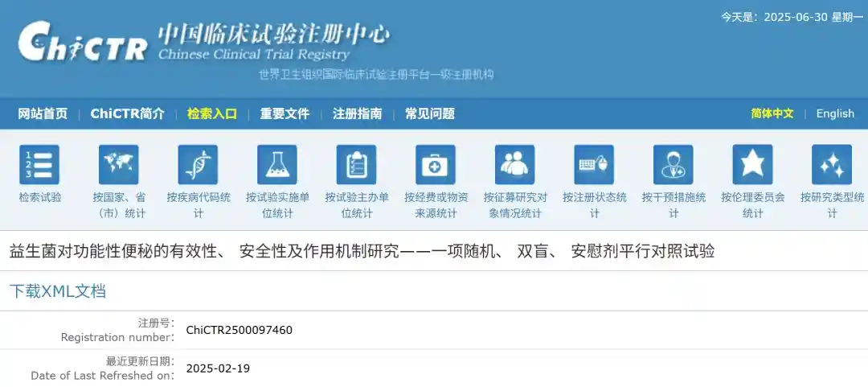Click today's date 2025-06-30 星期一 text

click(791, 17)
